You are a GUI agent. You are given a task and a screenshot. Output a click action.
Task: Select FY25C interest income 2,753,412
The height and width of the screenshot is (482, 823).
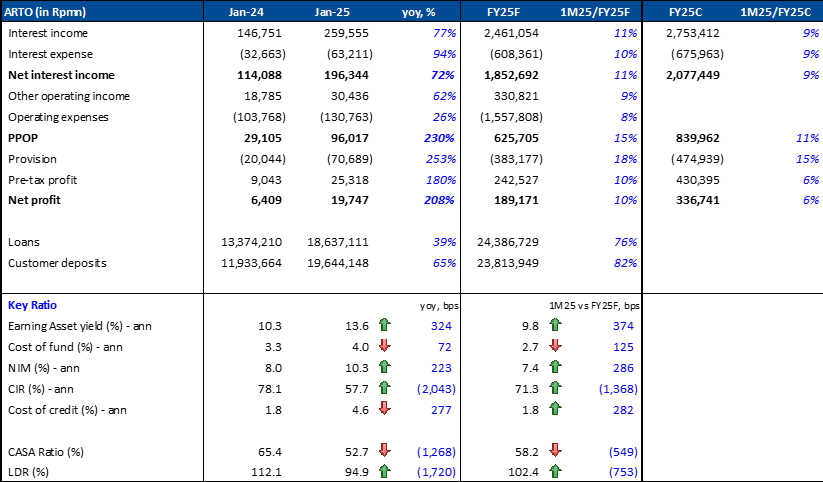[x=693, y=33]
